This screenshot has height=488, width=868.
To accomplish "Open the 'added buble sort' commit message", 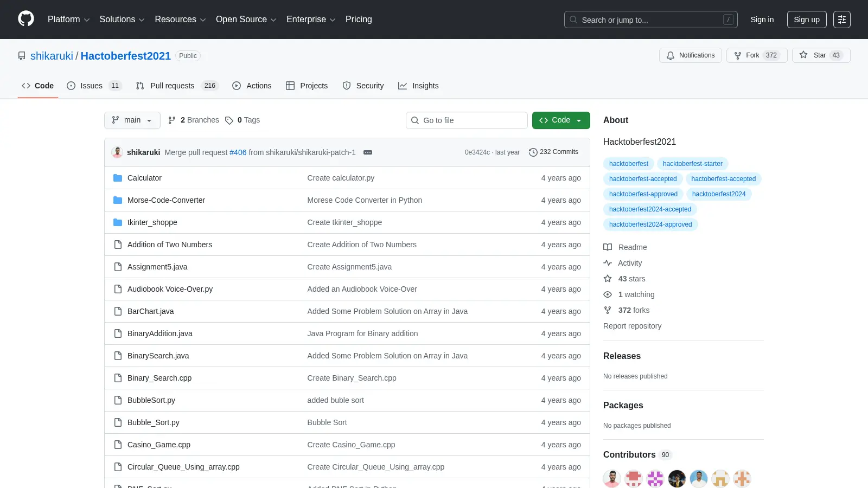I will click(335, 400).
